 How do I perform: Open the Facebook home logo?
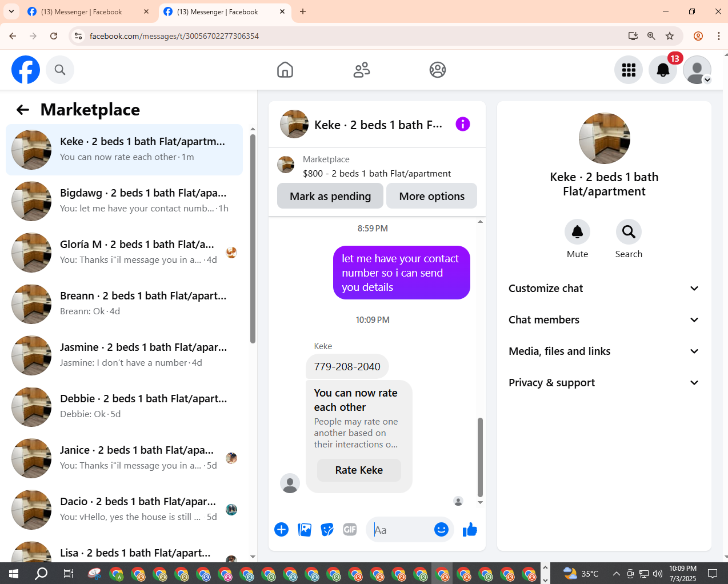(x=26, y=70)
